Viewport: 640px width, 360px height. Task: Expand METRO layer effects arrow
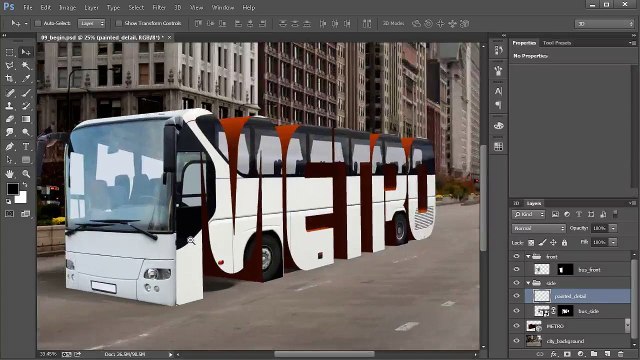[628, 326]
